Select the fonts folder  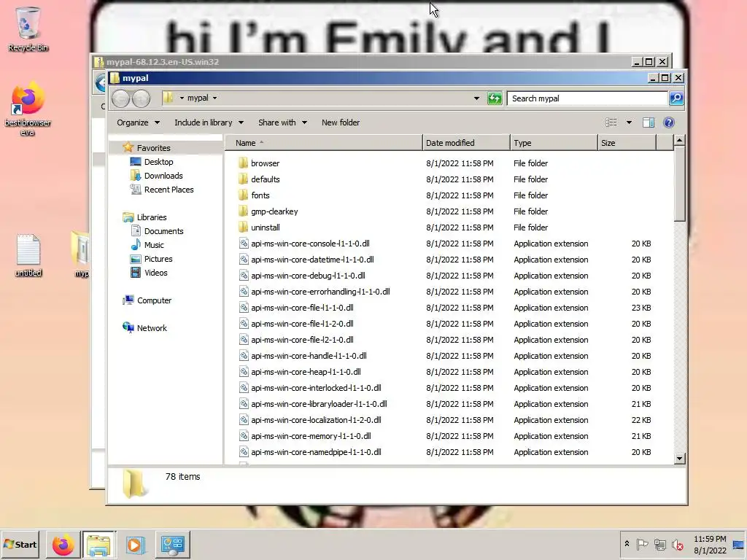point(260,195)
